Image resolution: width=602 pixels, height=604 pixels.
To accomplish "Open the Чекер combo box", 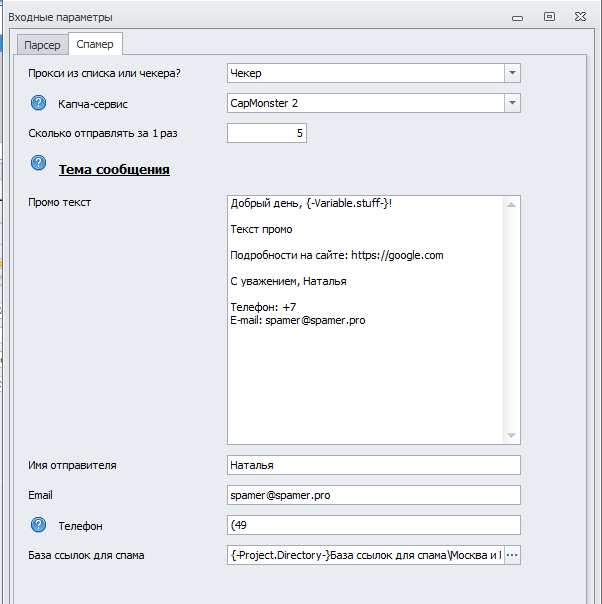I will pos(365,73).
